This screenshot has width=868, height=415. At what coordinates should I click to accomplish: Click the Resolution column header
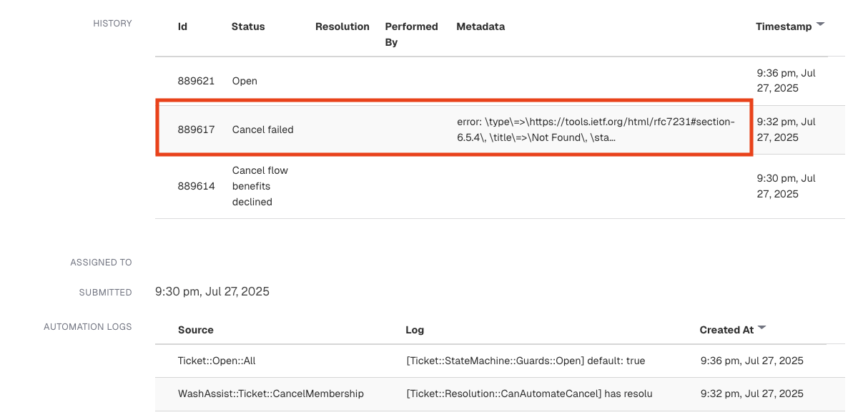click(x=342, y=26)
